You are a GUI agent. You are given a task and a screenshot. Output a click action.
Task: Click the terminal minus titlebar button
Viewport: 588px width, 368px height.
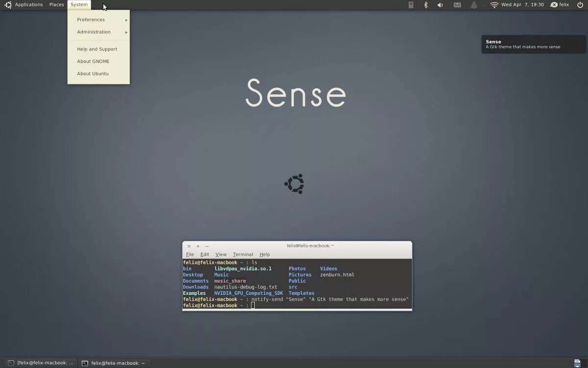[x=207, y=246]
